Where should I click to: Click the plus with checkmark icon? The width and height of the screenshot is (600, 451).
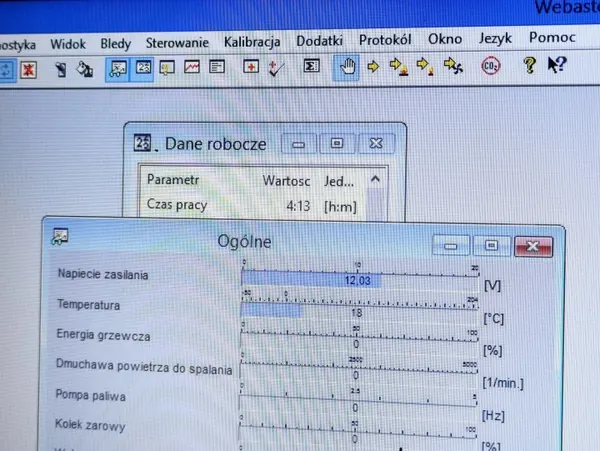(x=276, y=68)
